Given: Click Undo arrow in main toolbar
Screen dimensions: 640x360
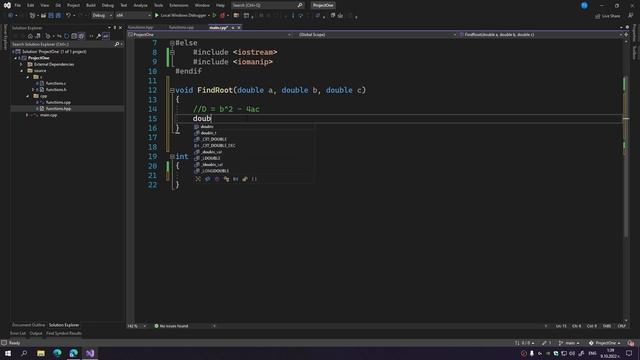Looking at the screenshot, I should [x=68, y=16].
